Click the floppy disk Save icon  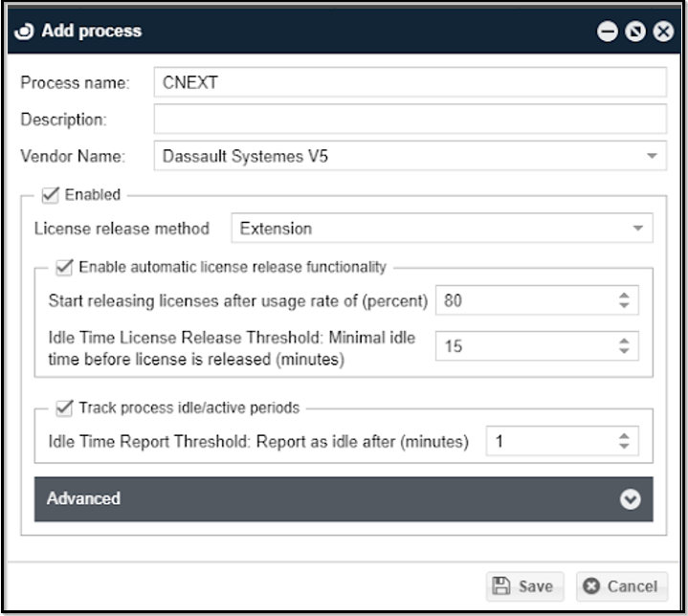coord(500,585)
